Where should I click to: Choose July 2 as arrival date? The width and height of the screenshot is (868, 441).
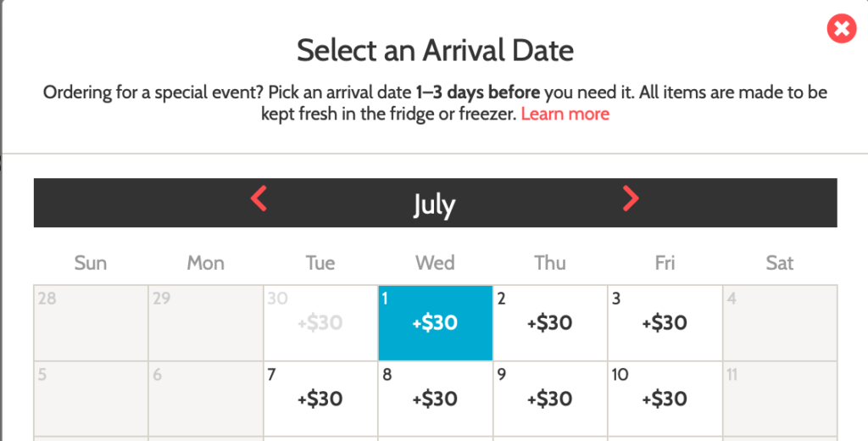tap(550, 323)
